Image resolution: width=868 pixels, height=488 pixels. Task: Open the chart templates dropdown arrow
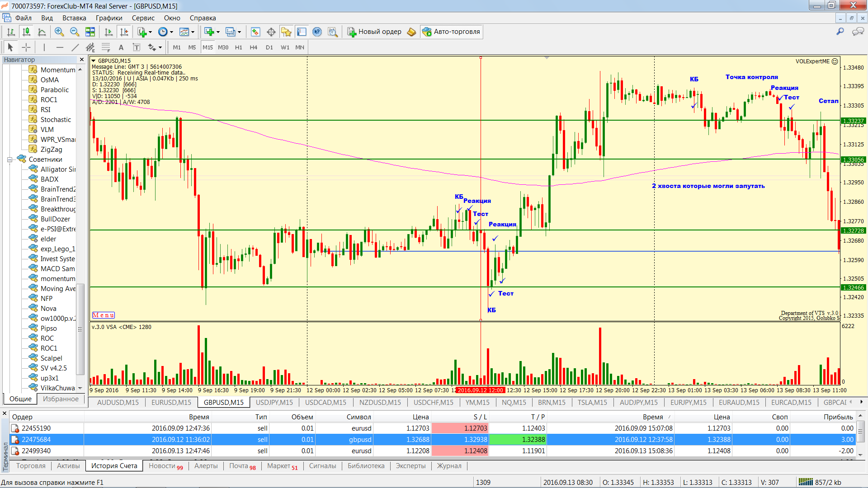[x=193, y=32]
